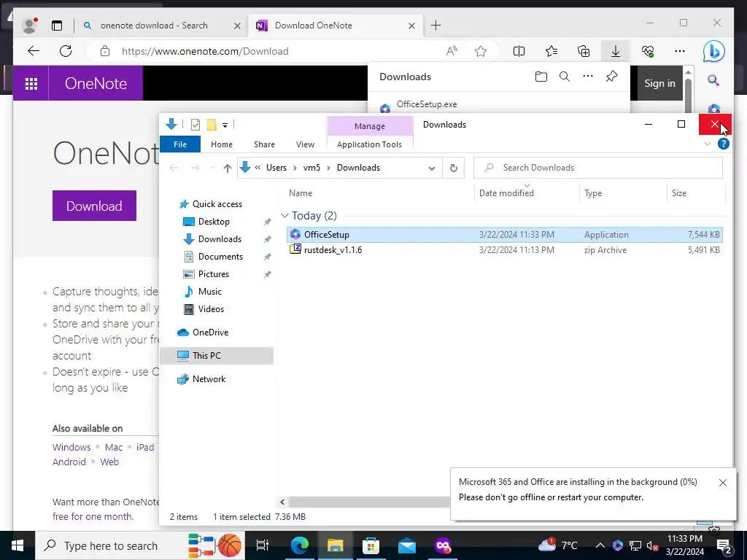Open a new Edge tab
The height and width of the screenshot is (560, 747).
(x=436, y=26)
